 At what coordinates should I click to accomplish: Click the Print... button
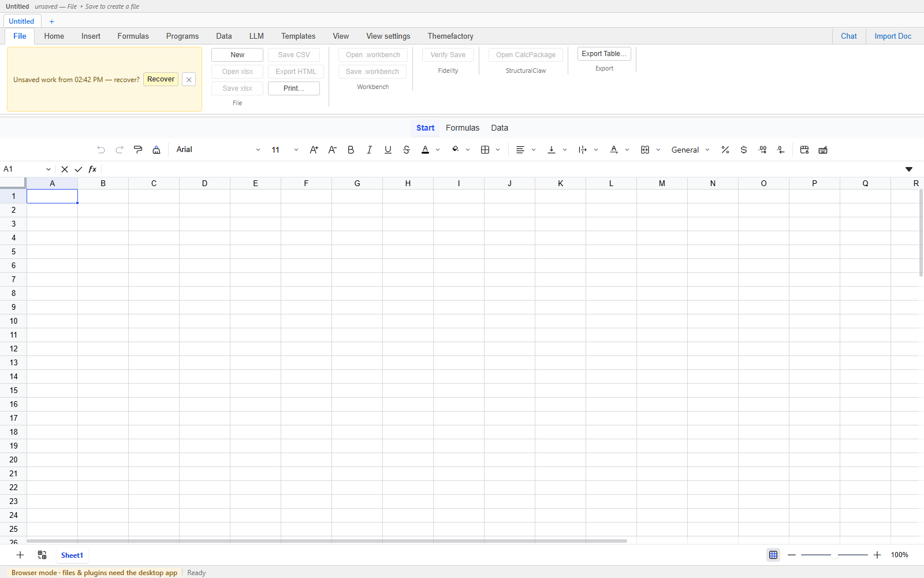tap(294, 88)
